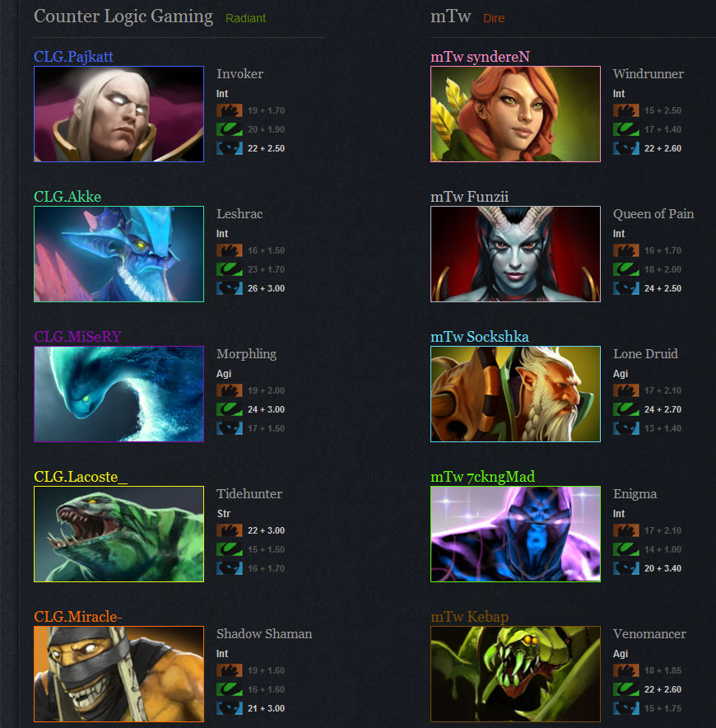Open CLG.MiSeRY player name link

click(x=77, y=336)
